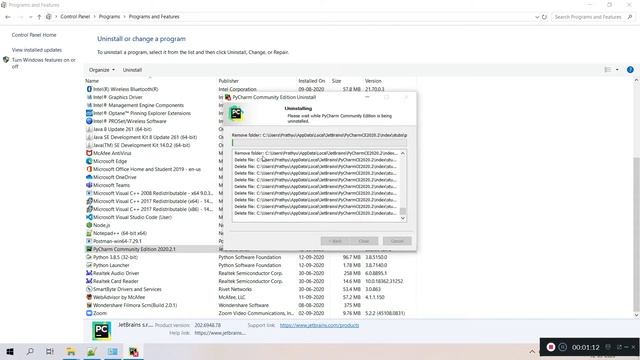The image size is (640, 360).
Task: Select the Python Launcher entry
Action: pos(111,265)
